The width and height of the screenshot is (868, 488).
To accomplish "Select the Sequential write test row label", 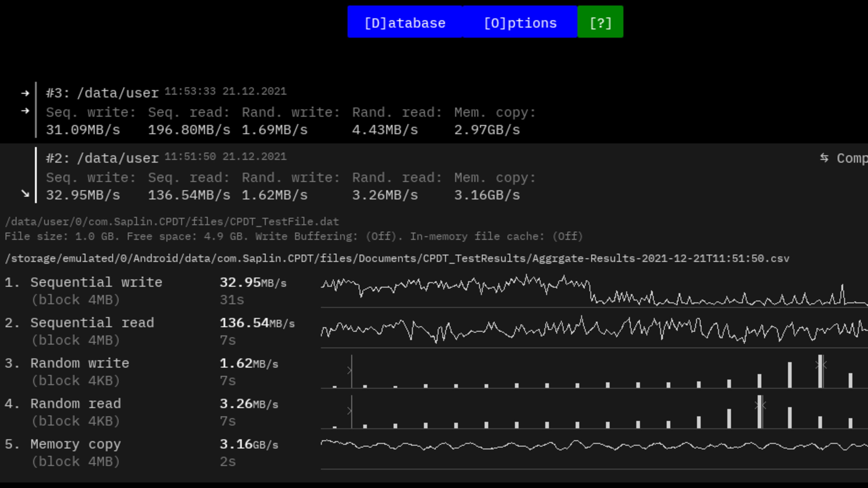I will [x=96, y=282].
